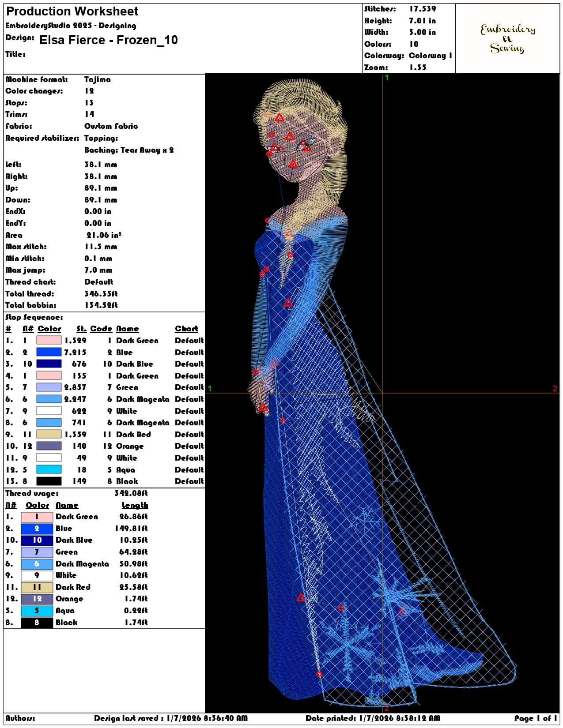Click thread usage swatch numbered 5 Aqua
Viewport: 563px width, 728px height.
(x=37, y=611)
